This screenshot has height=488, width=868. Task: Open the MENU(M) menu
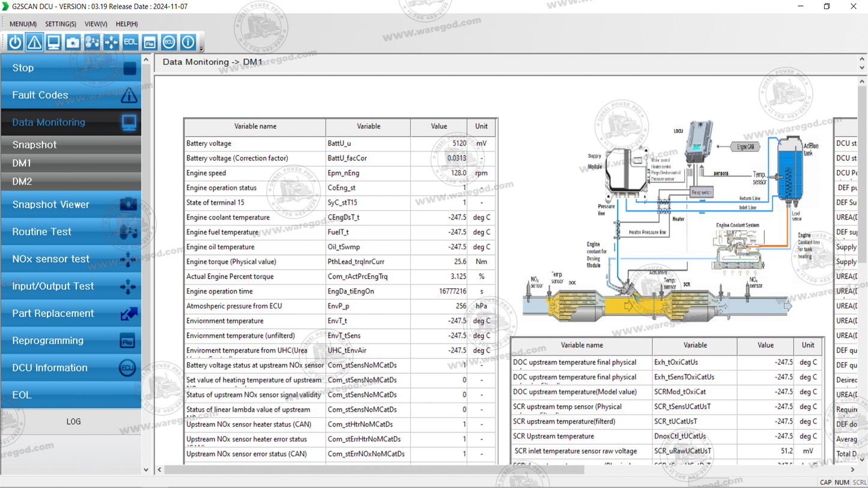[x=22, y=24]
